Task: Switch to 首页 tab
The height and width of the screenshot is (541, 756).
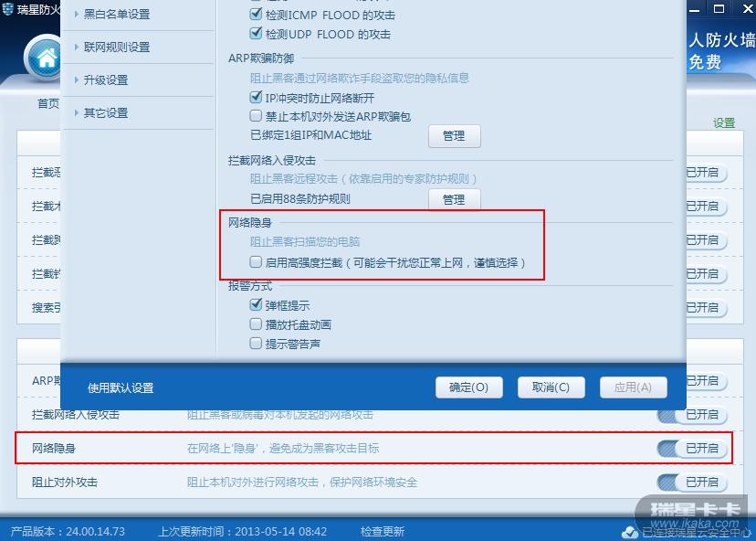Action: (48, 103)
